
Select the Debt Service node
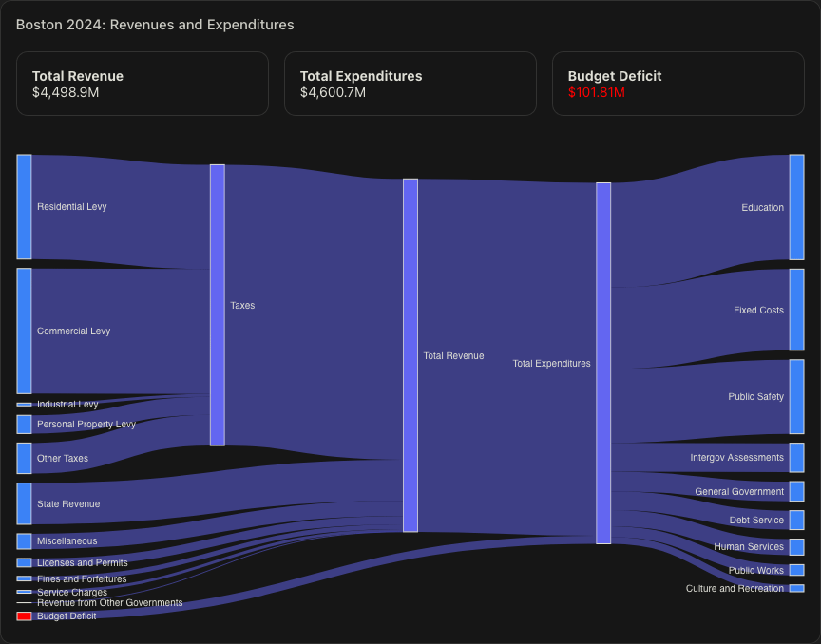(x=797, y=520)
